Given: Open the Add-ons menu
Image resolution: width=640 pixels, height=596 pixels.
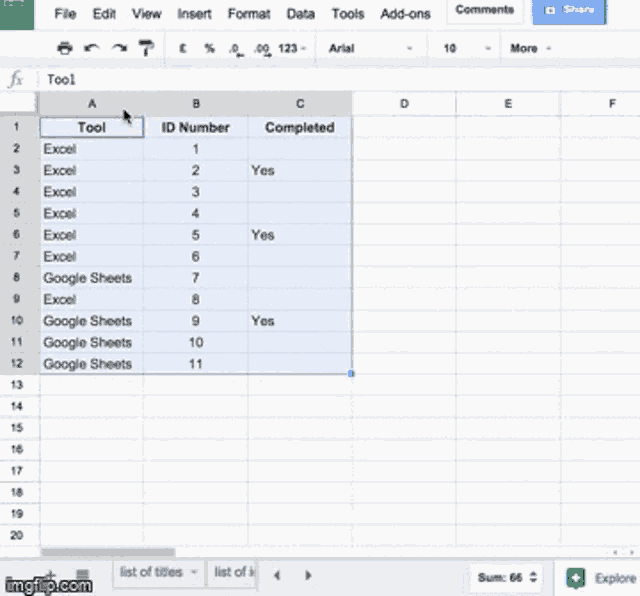Looking at the screenshot, I should point(405,14).
